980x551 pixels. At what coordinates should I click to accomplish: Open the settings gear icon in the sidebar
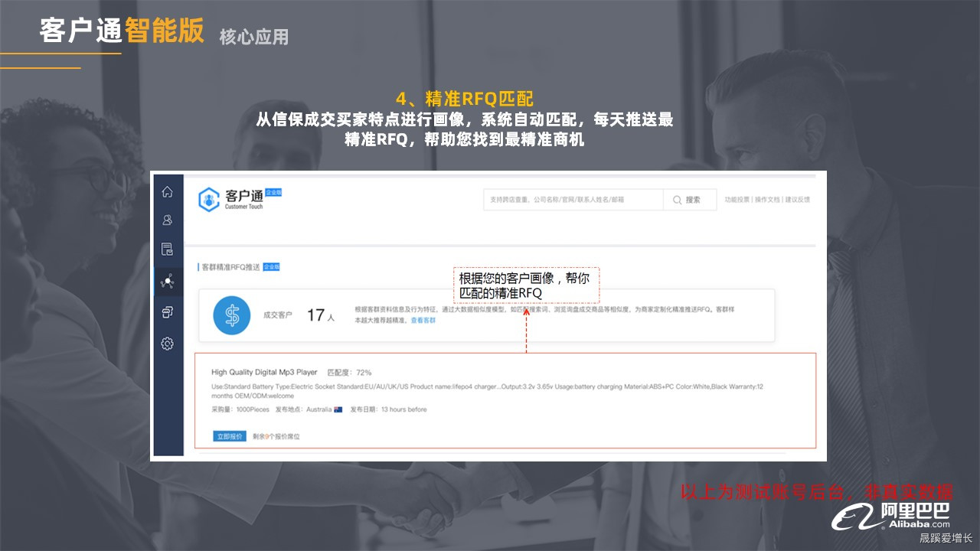tap(167, 344)
